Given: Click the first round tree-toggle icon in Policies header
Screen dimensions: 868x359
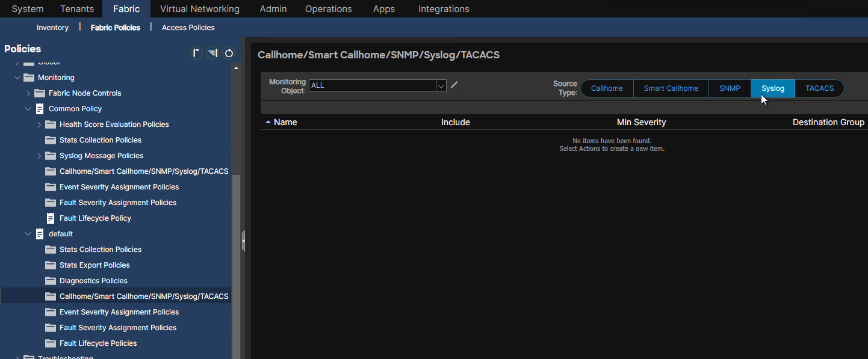Looking at the screenshot, I should point(196,53).
